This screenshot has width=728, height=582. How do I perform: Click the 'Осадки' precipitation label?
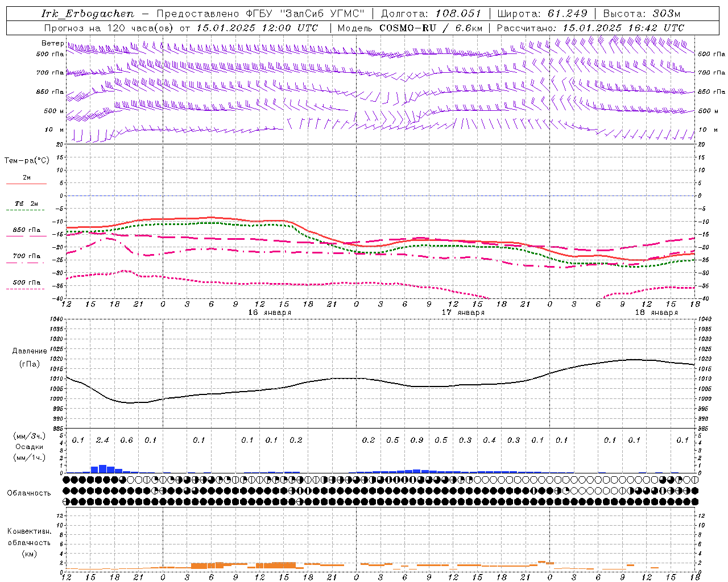point(30,447)
